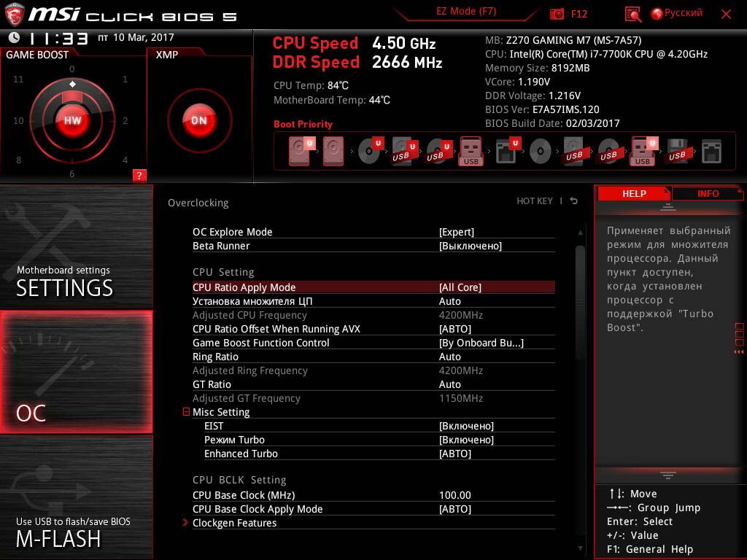Take a screenshot with the F12 camera icon
The width and height of the screenshot is (747, 560).
557,14
